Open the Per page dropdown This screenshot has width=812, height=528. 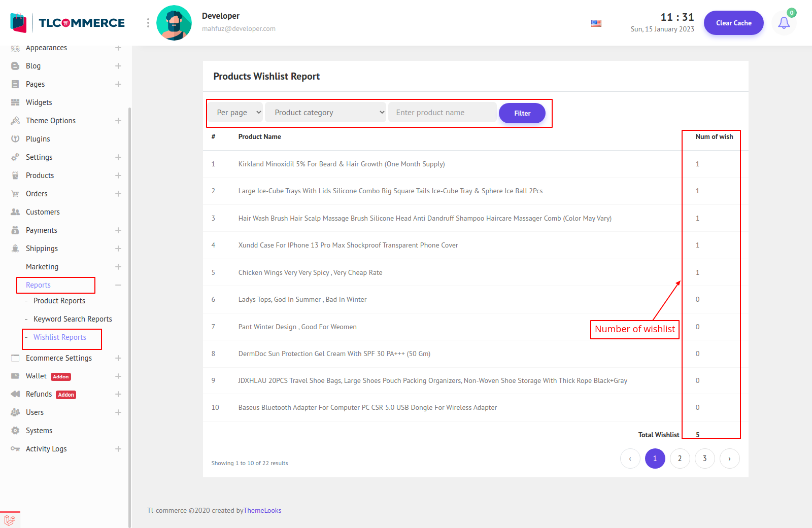tap(239, 113)
